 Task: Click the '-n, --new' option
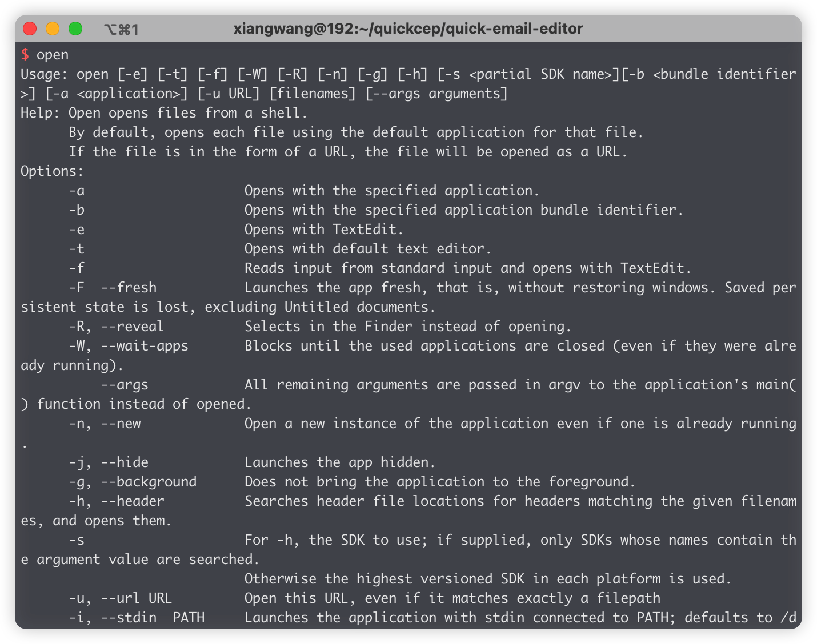click(105, 424)
